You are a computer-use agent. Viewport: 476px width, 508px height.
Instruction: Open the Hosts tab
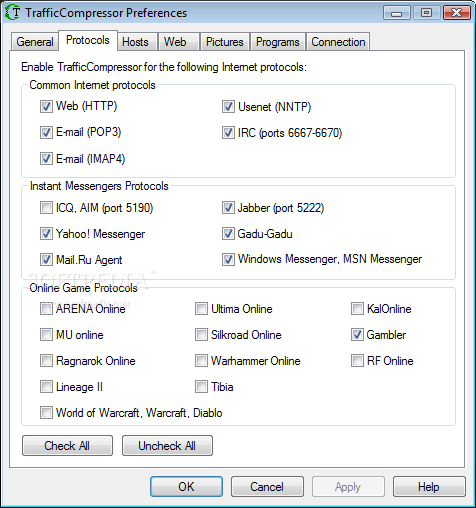click(x=137, y=42)
